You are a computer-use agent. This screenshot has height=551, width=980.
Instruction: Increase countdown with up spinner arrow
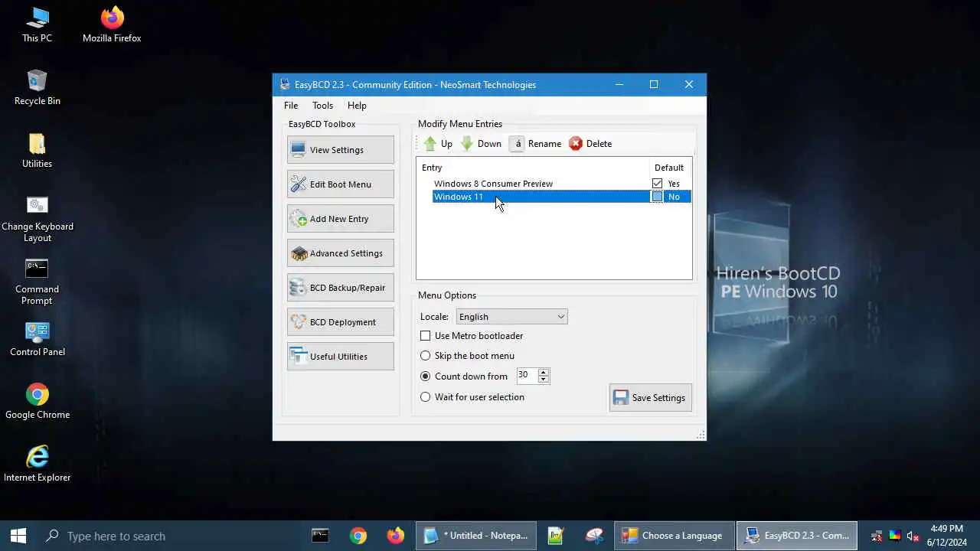(x=544, y=372)
